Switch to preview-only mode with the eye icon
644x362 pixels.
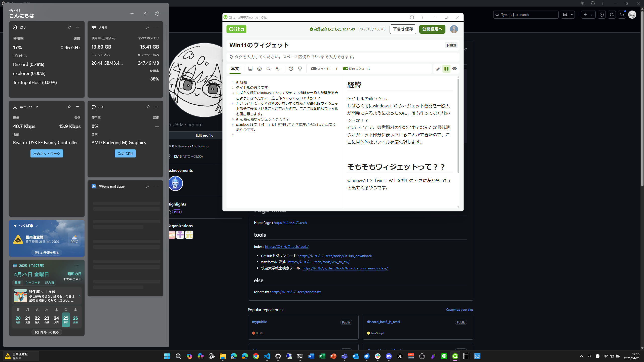point(454,68)
